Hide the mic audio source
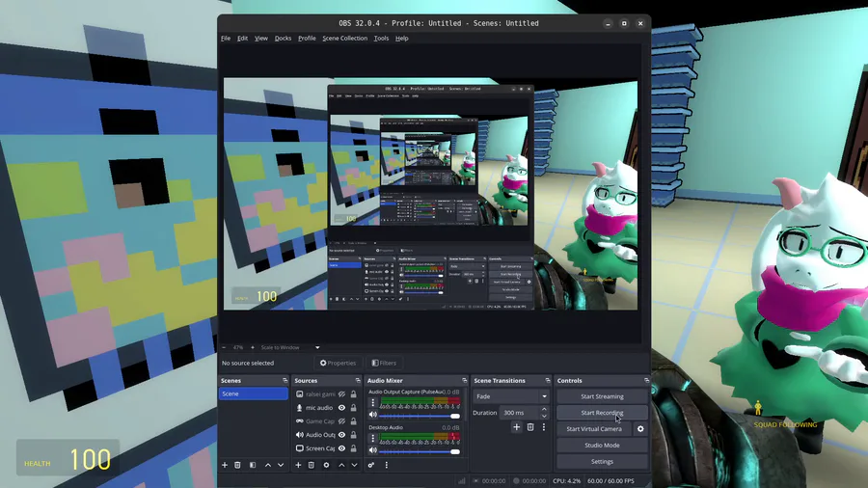Screen dimensions: 868x488 (x=342, y=408)
